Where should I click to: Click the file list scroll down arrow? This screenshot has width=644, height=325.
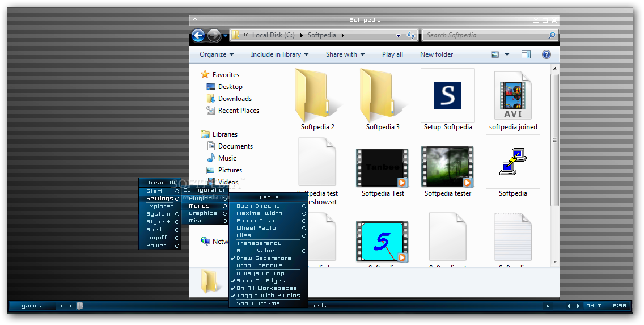(x=555, y=261)
